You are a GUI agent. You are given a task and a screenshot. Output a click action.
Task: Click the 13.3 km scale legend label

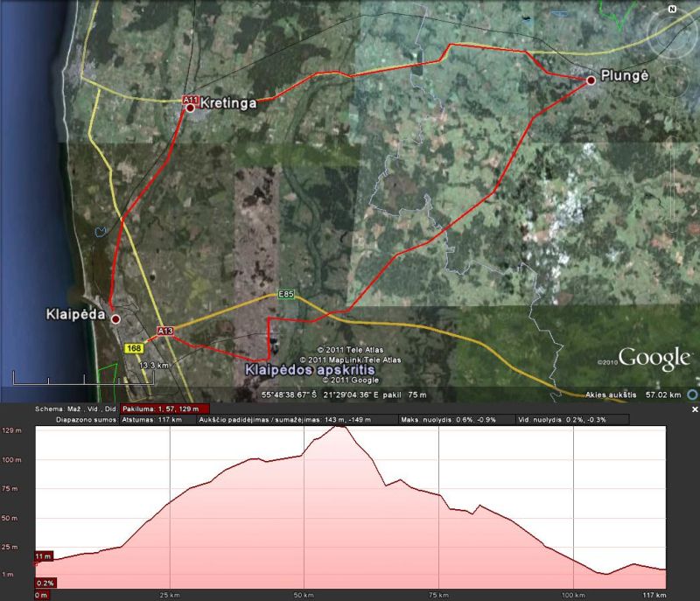[154, 366]
